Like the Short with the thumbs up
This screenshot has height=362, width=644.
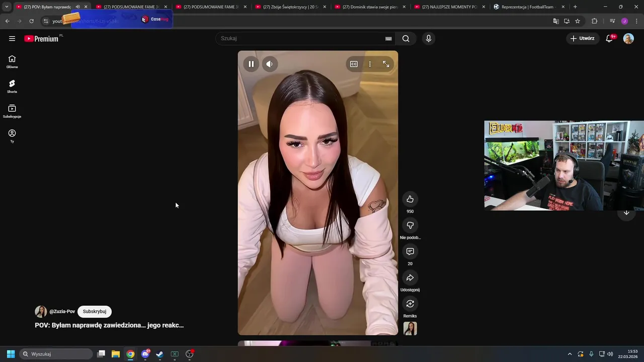[410, 199]
